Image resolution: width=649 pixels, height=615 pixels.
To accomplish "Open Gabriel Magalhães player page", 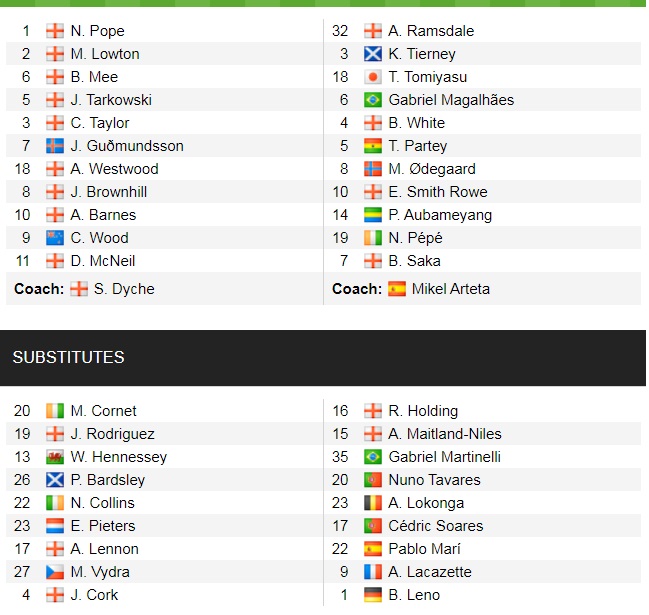I will coord(451,100).
